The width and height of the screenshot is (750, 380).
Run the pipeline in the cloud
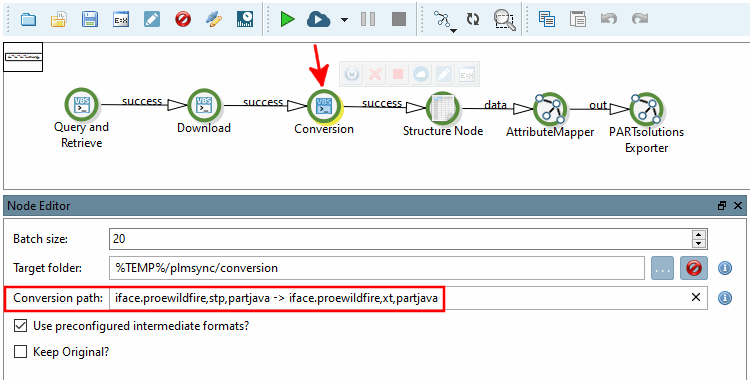[319, 19]
